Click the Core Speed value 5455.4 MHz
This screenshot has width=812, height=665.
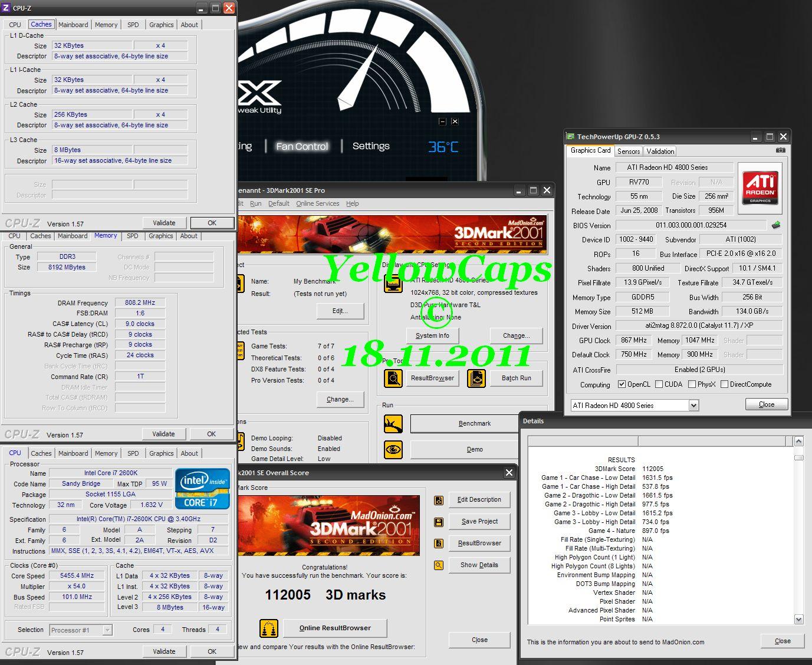77,576
